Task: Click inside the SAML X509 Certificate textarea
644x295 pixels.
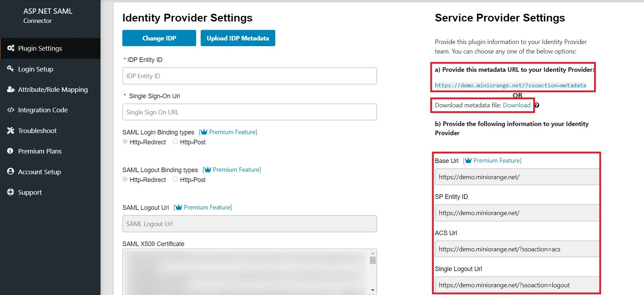Action: 245,272
